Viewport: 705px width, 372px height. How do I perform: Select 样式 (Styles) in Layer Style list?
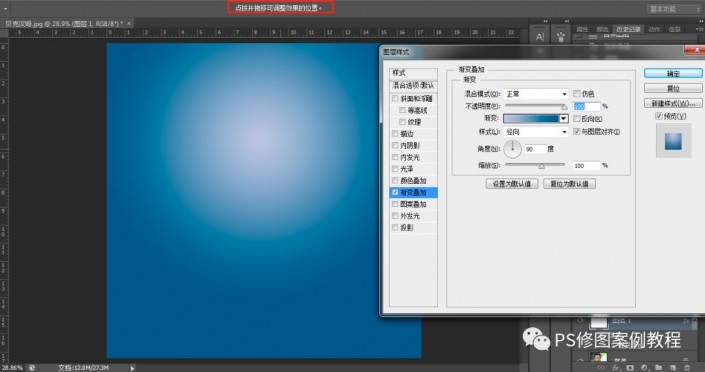413,73
